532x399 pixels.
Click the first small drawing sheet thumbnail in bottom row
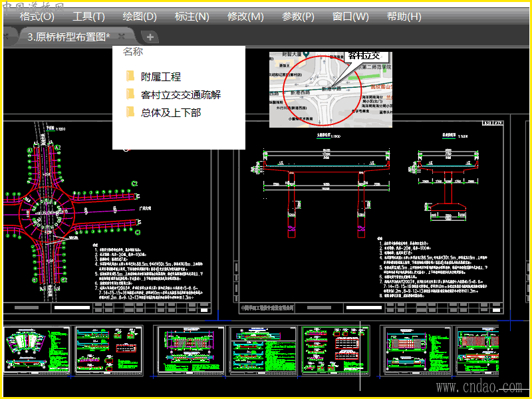click(x=37, y=350)
